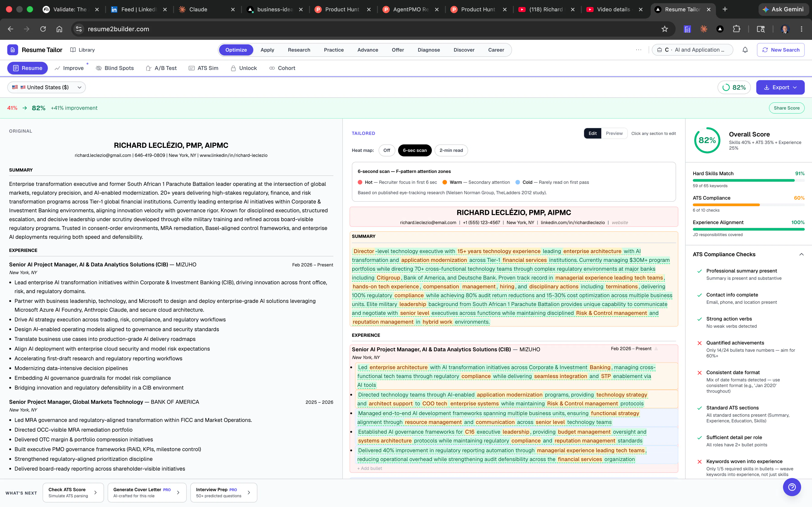Viewport: 812px width, 507px height.
Task: Click the three-dots more options icon
Action: click(x=638, y=50)
